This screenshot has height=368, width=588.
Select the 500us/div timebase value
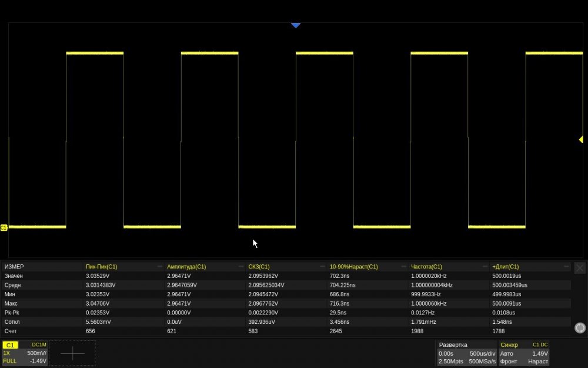[x=482, y=353]
